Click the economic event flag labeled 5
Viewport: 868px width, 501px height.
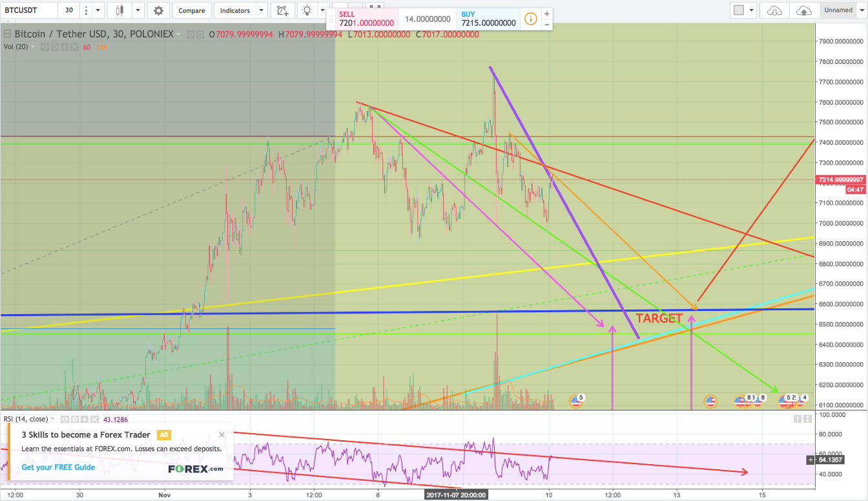click(576, 401)
